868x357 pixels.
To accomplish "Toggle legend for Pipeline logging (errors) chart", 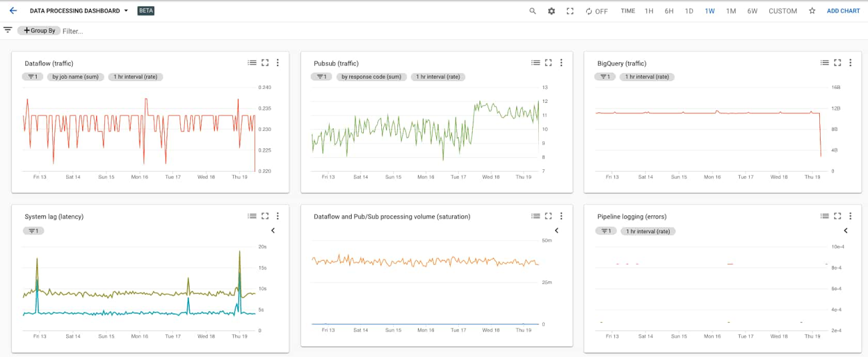I will click(x=825, y=216).
